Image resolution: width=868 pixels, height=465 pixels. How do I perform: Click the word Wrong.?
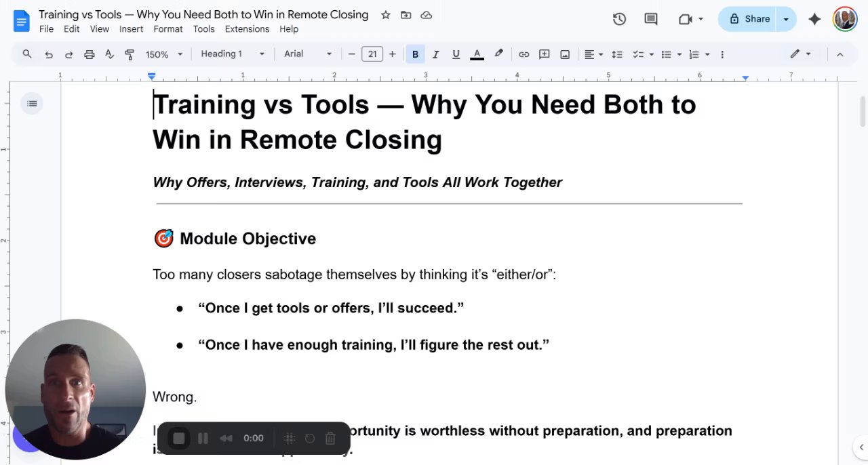pos(175,397)
